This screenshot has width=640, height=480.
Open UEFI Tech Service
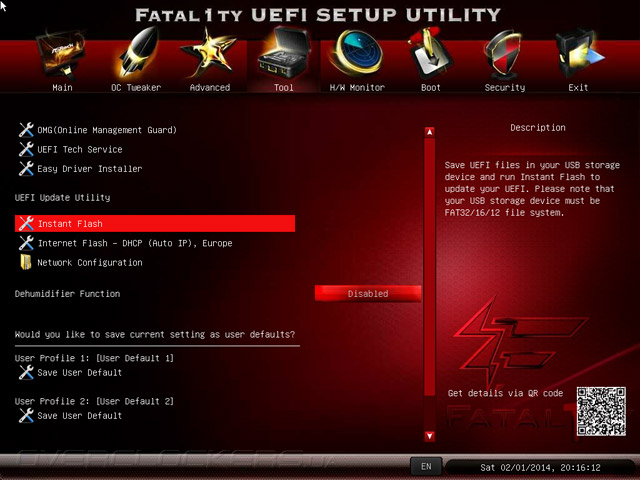coord(80,149)
